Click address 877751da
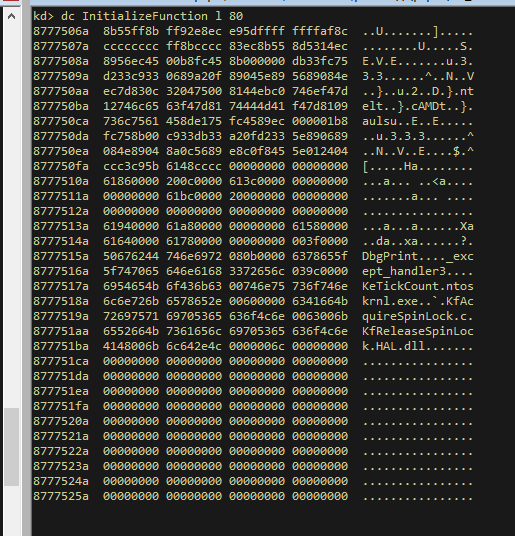The width and height of the screenshot is (515, 536). pyautogui.click(x=61, y=376)
